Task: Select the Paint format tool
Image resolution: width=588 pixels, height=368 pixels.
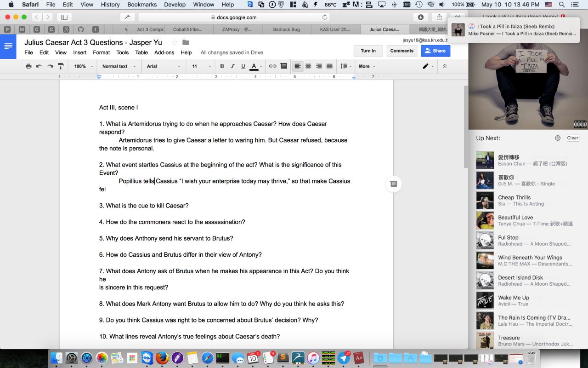Action: click(x=61, y=66)
